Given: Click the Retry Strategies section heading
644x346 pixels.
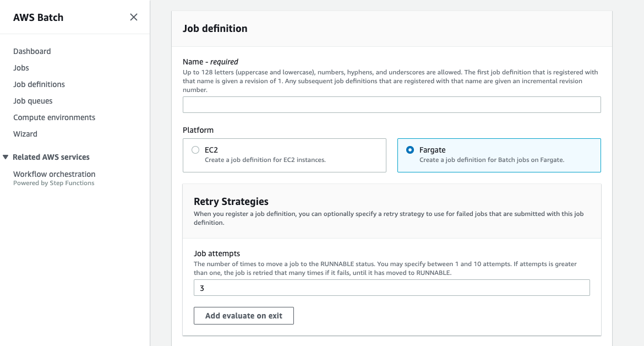Looking at the screenshot, I should coord(231,202).
